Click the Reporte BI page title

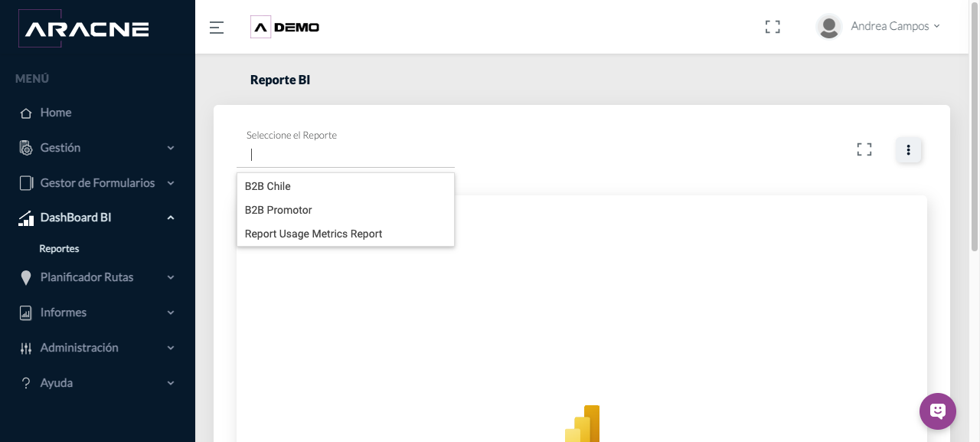tap(280, 80)
